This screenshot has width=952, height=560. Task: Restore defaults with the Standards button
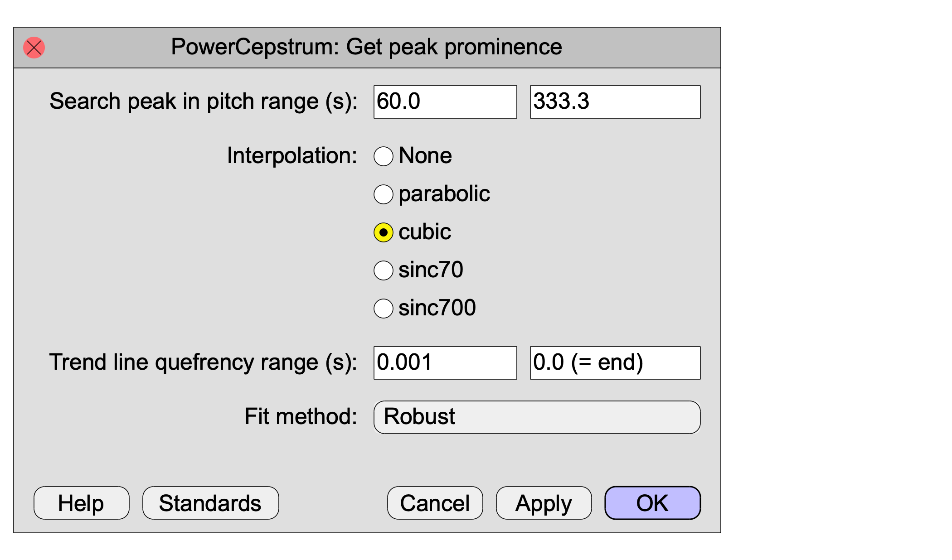(211, 503)
